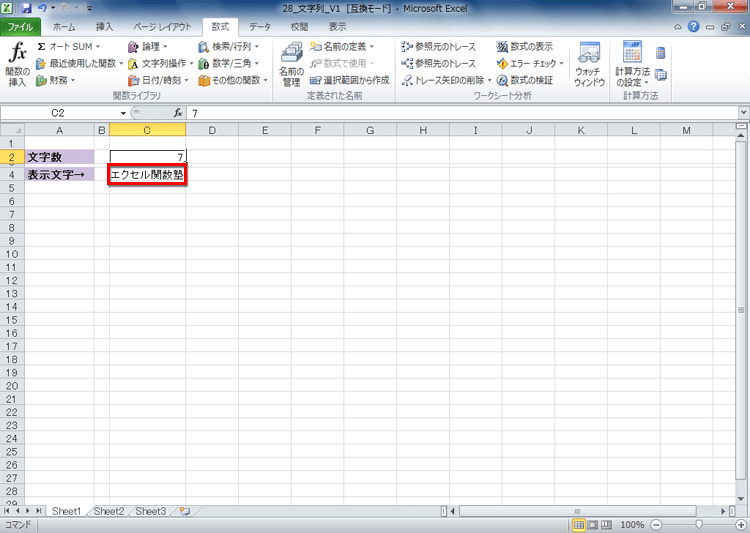Switch to the Review (校閲) tab
The width and height of the screenshot is (750, 533).
[299, 27]
